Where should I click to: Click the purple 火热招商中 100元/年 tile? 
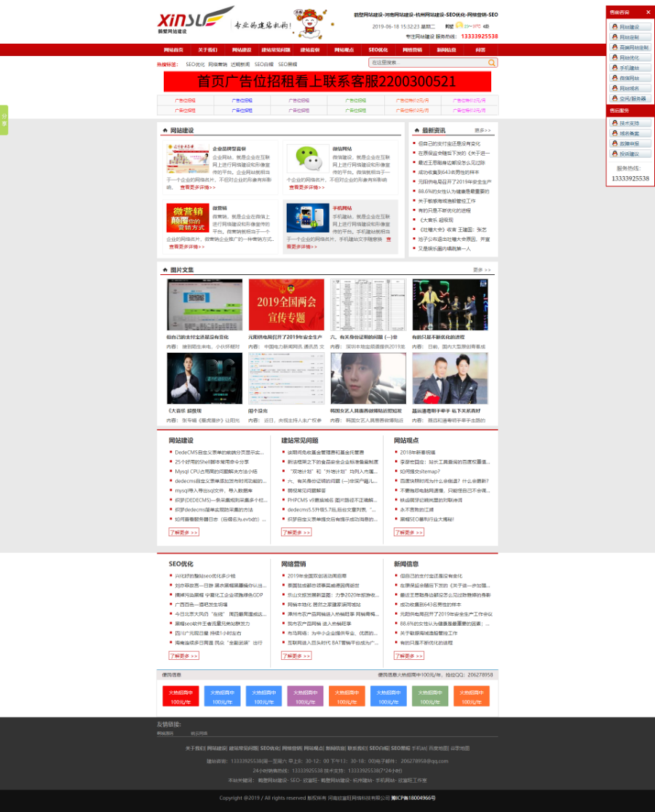pos(306,696)
